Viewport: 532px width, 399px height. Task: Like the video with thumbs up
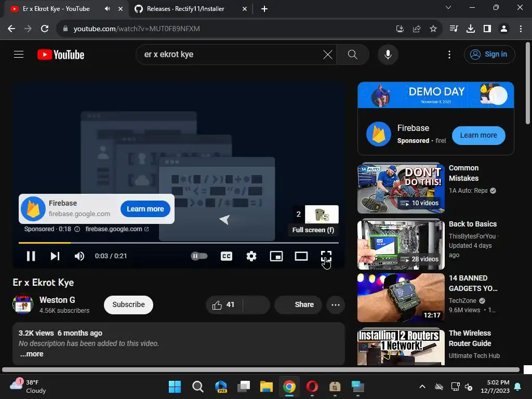click(x=224, y=304)
